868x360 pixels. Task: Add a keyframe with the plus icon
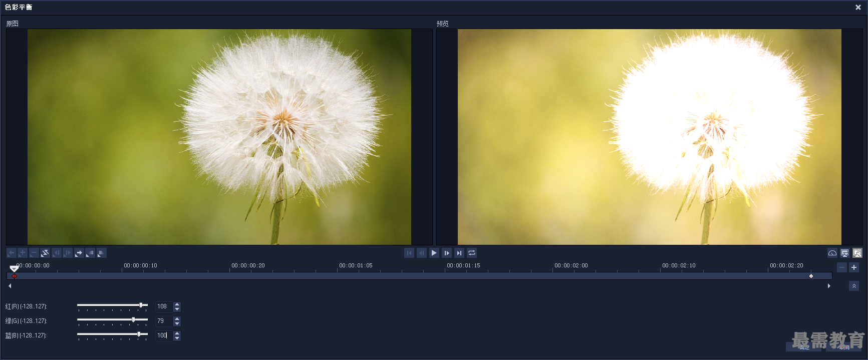23,253
